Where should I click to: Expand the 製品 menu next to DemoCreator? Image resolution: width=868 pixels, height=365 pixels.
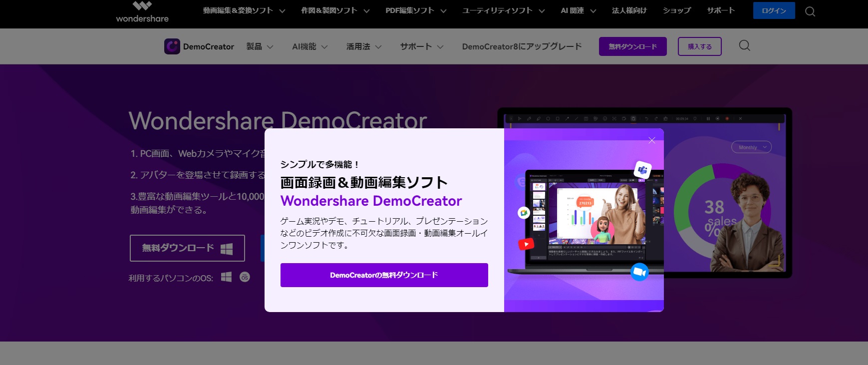tap(260, 46)
